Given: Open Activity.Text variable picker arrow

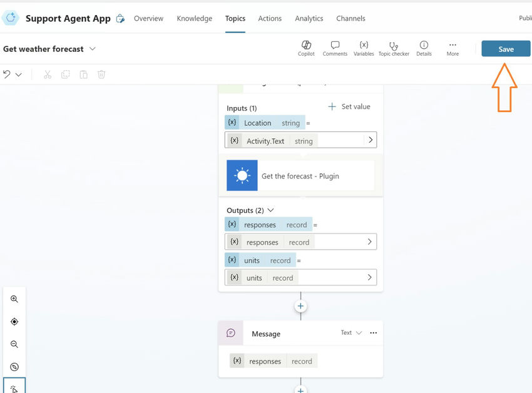Looking at the screenshot, I should click(371, 140).
